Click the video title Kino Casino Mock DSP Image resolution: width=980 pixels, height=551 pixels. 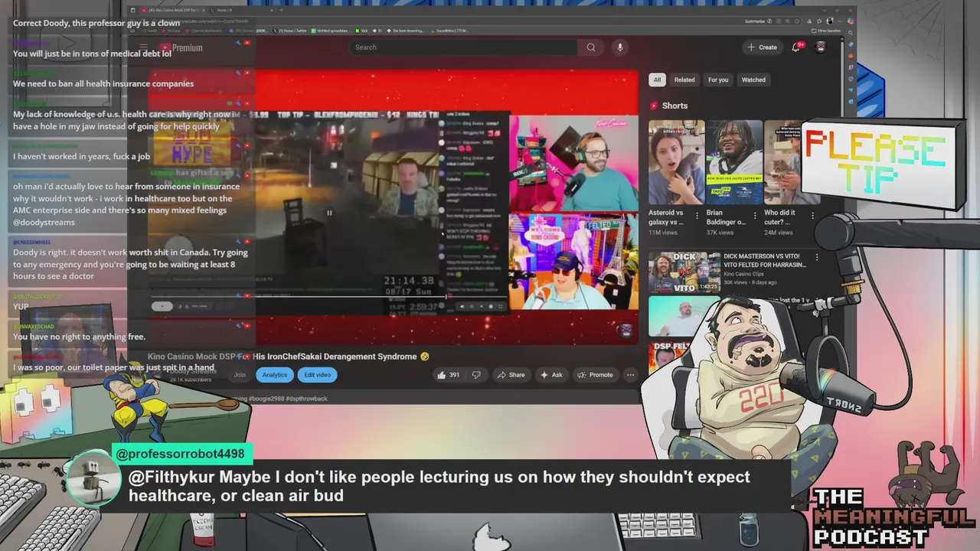coord(289,357)
